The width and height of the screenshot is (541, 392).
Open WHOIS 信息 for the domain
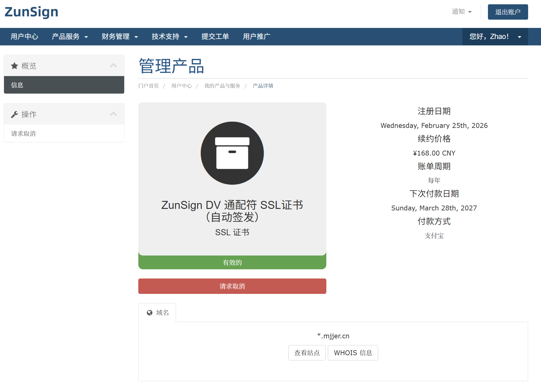point(353,353)
